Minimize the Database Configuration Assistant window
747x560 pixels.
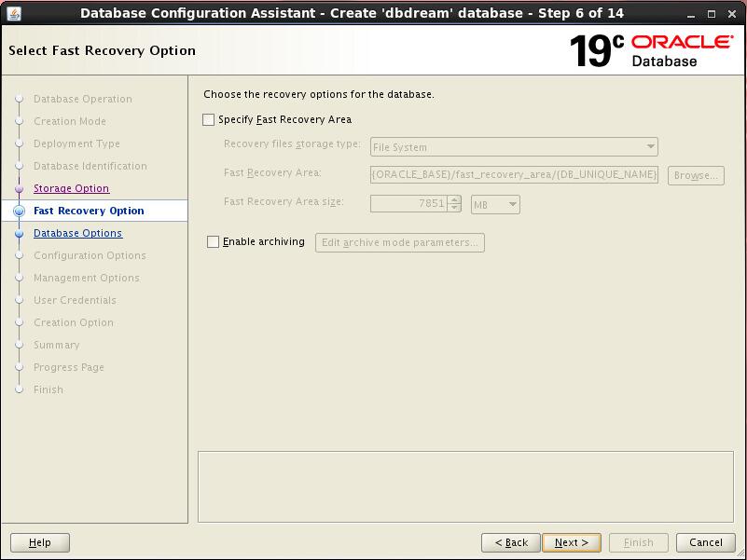tap(691, 13)
